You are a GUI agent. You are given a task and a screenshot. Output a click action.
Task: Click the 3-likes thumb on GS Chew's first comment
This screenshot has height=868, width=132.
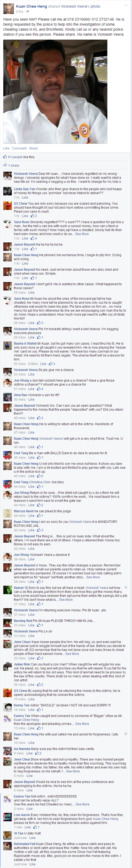[32, 216]
